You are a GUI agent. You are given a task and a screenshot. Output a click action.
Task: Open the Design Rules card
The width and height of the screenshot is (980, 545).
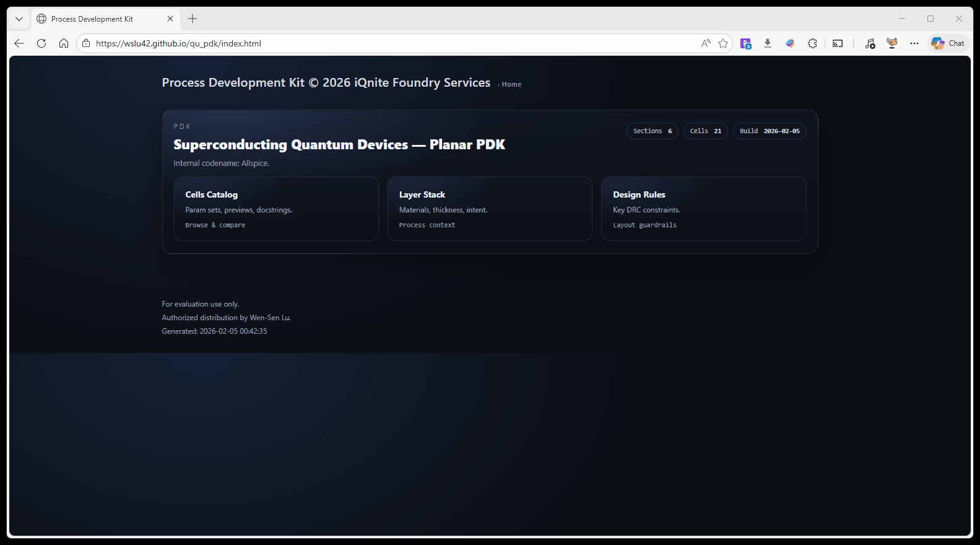click(704, 209)
